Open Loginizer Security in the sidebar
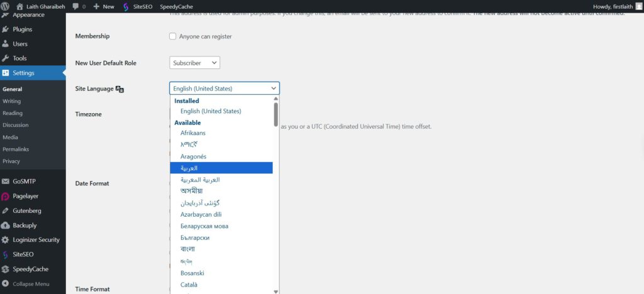 (36, 240)
